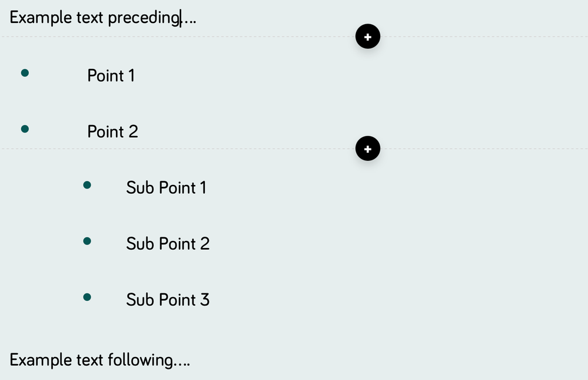Select the bullet dot of Sub Point 1
Screen dimensions: 588x380
(87, 185)
